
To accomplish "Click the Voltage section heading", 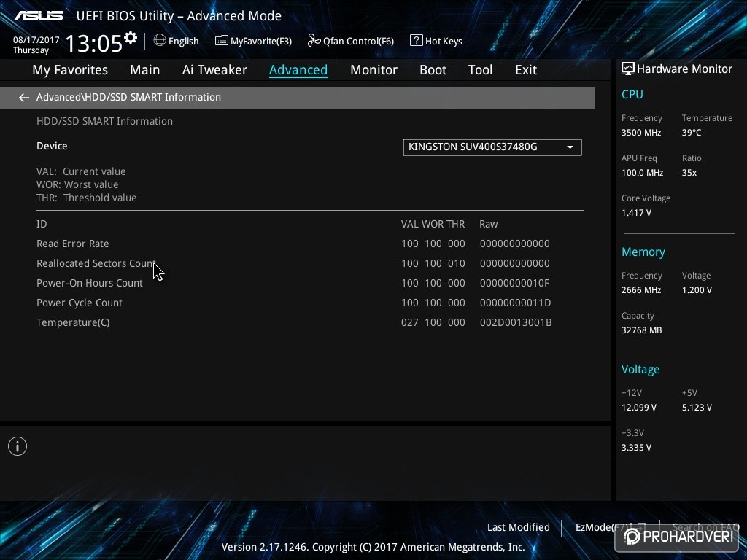I will point(640,370).
